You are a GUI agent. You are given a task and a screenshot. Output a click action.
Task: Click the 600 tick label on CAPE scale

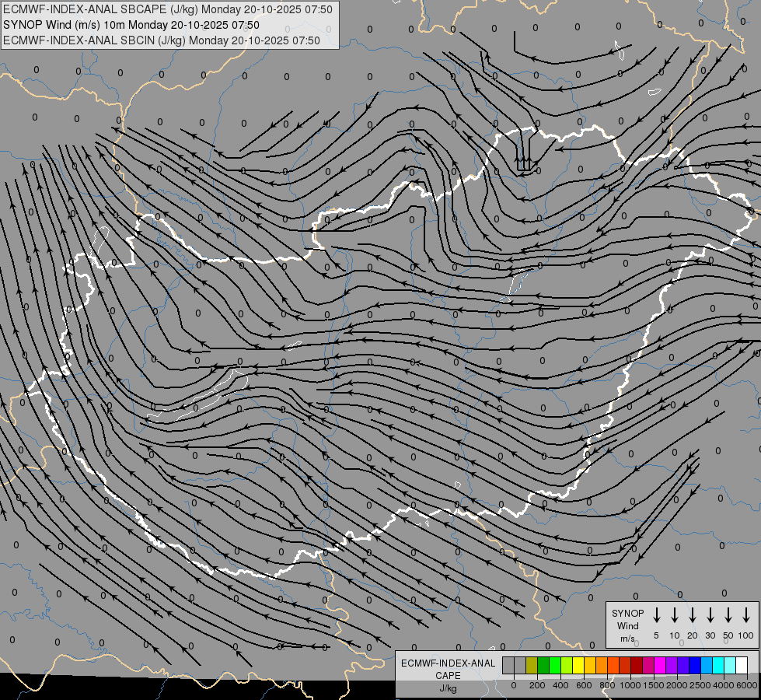click(x=584, y=685)
